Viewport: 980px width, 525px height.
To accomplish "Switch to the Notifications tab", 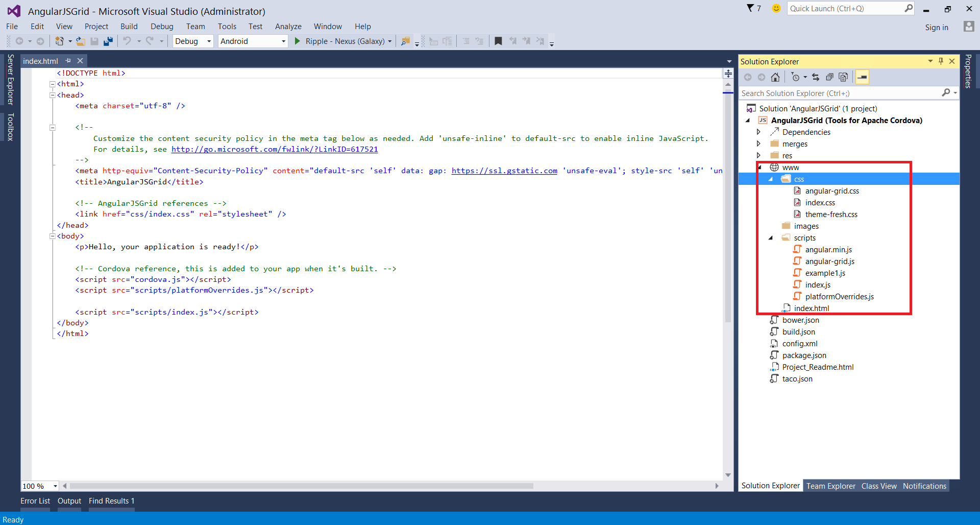I will pyautogui.click(x=924, y=486).
